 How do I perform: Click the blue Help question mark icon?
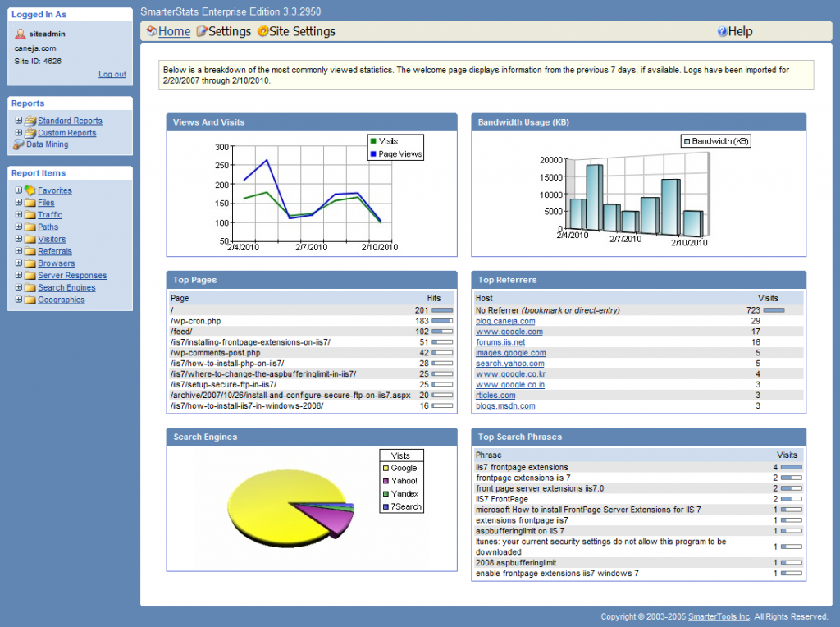tap(722, 32)
